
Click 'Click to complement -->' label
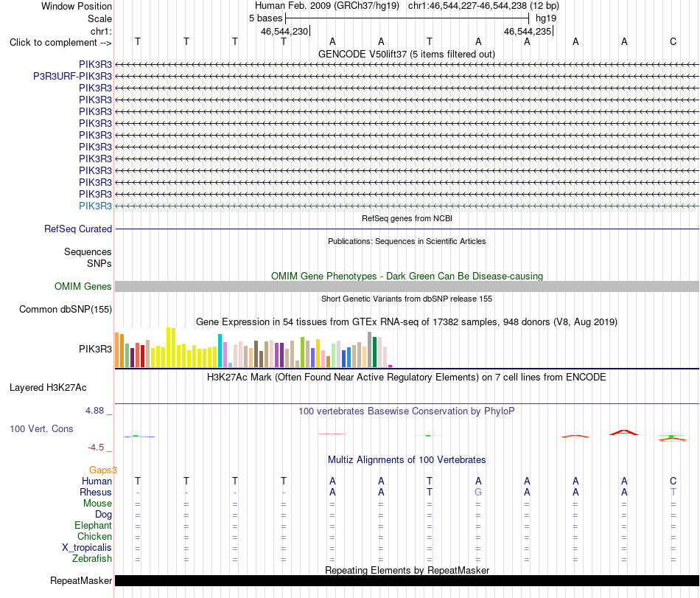[x=60, y=43]
